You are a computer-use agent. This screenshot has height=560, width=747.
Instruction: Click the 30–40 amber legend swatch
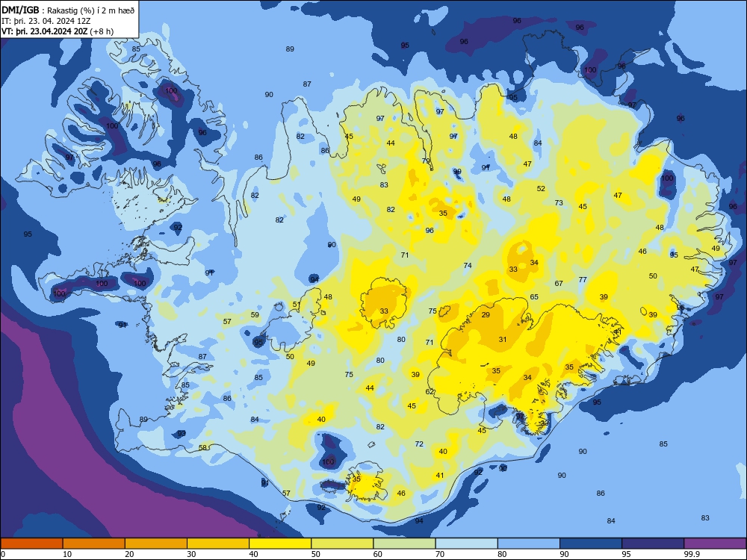218,544
